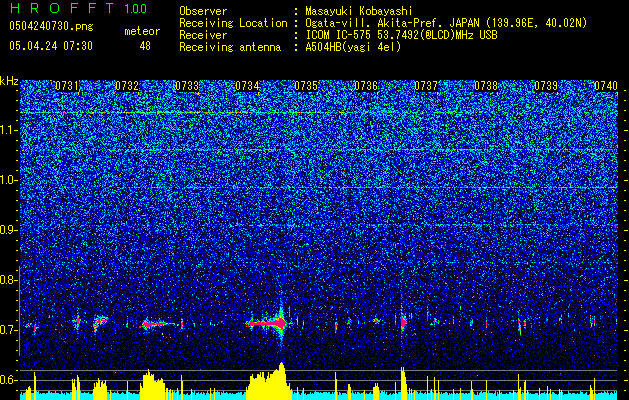This screenshot has width=629, height=400.
Task: Click the 'Receiving antenna' field label
Action: 230,47
